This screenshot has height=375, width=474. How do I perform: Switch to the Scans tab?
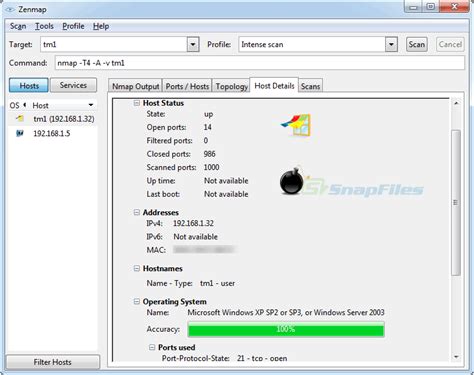point(310,86)
